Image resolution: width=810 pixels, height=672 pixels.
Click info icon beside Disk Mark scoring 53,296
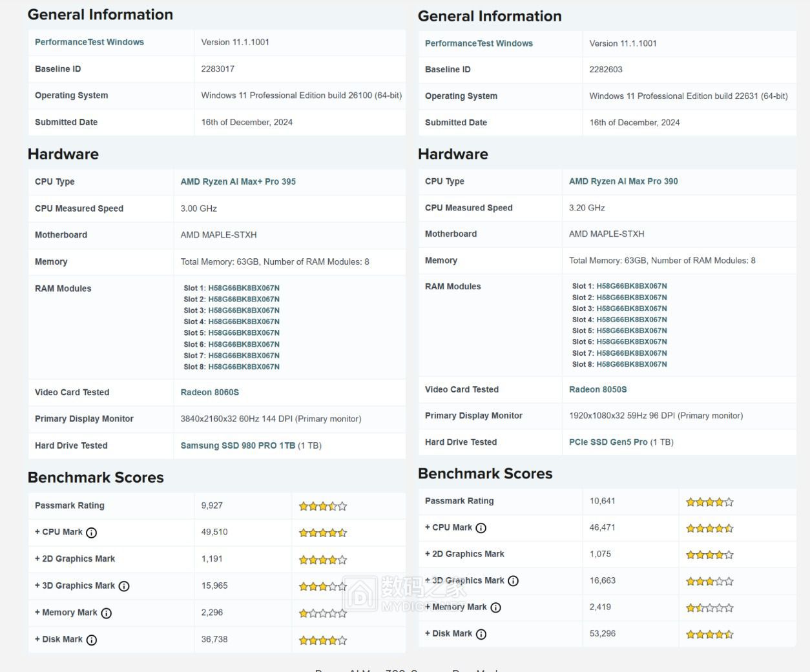[481, 634]
